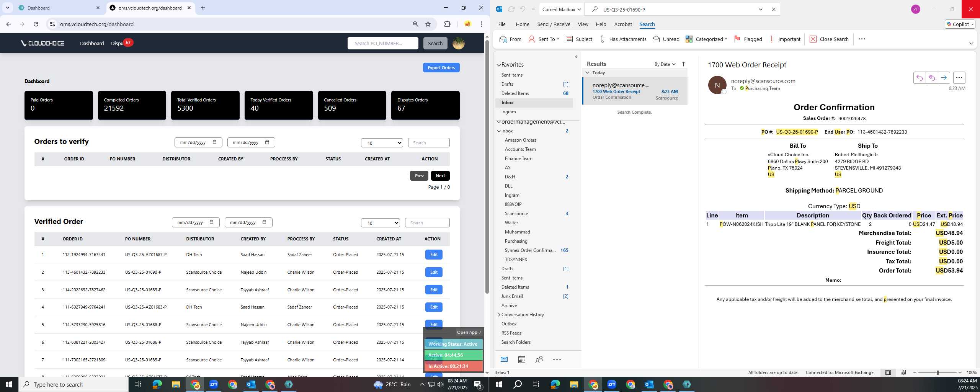Open Copilot dropdown in Outlook
Viewport: 980px width, 392px height.
pos(960,24)
